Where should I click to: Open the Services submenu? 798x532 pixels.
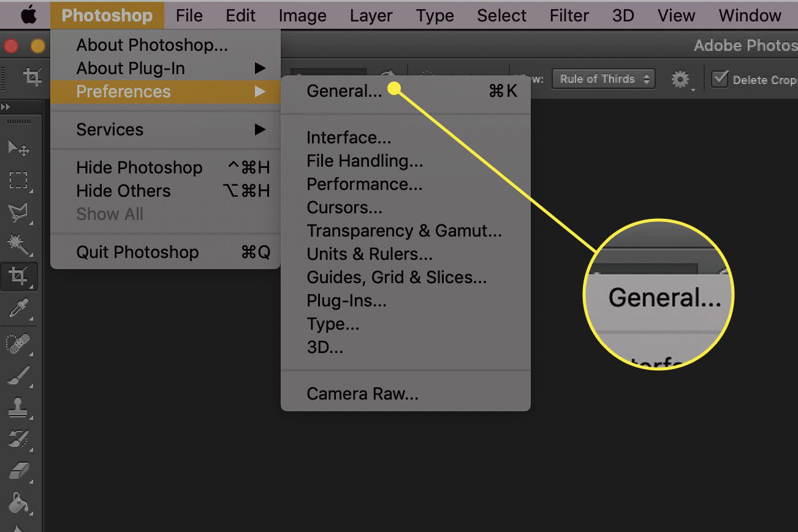tap(165, 129)
